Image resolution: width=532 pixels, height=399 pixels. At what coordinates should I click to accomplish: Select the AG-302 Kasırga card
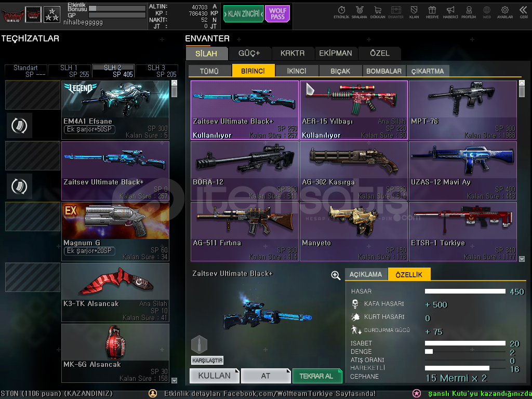coord(354,171)
